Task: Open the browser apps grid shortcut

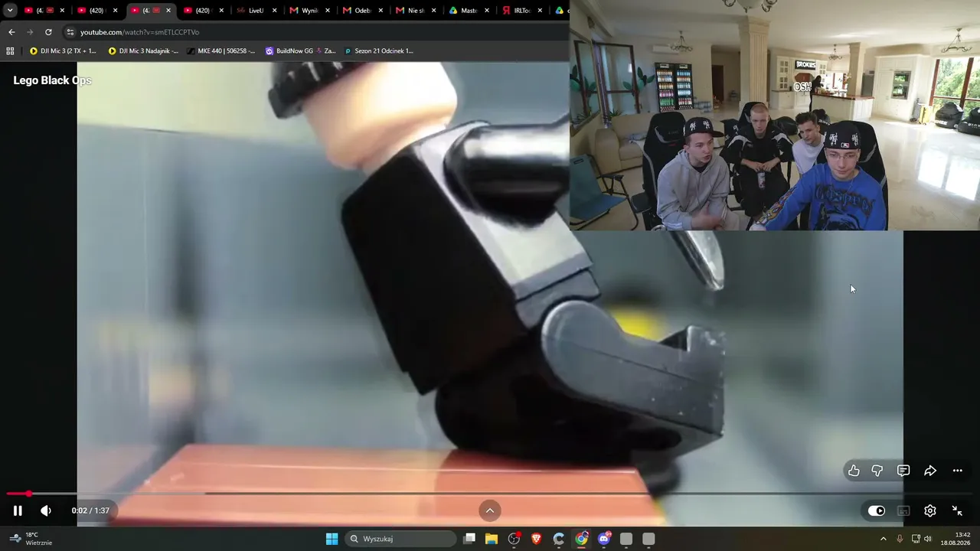Action: (x=10, y=51)
